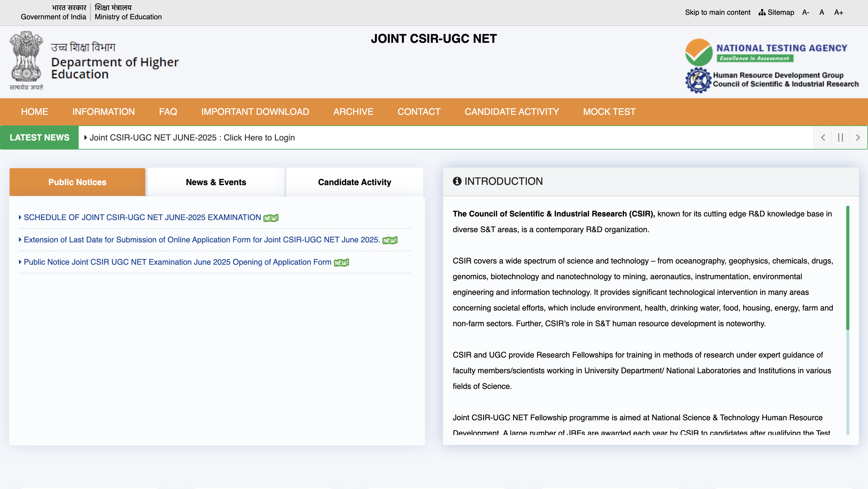
Task: Switch to the News & Events tab
Action: (x=216, y=182)
